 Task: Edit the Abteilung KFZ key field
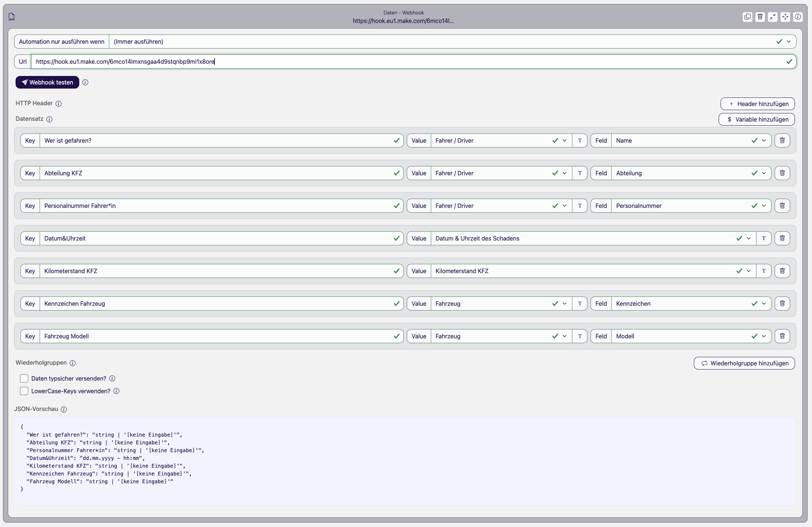[222, 173]
